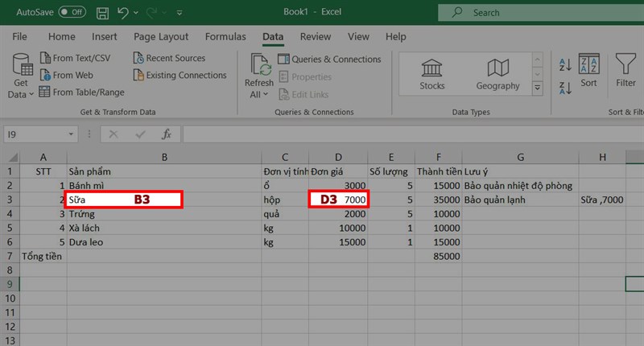
Task: Open Customize Quick Access Toolbar dropdown
Action: click(x=180, y=13)
